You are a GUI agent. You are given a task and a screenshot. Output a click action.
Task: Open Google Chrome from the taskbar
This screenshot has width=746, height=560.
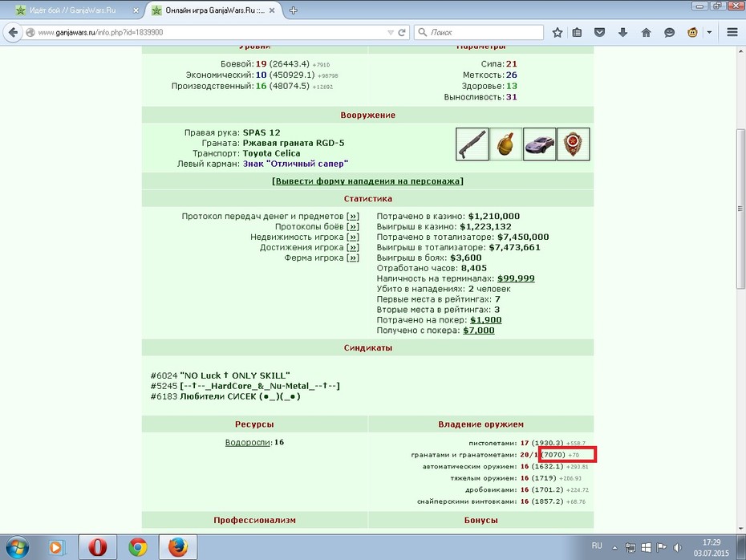pos(137,548)
